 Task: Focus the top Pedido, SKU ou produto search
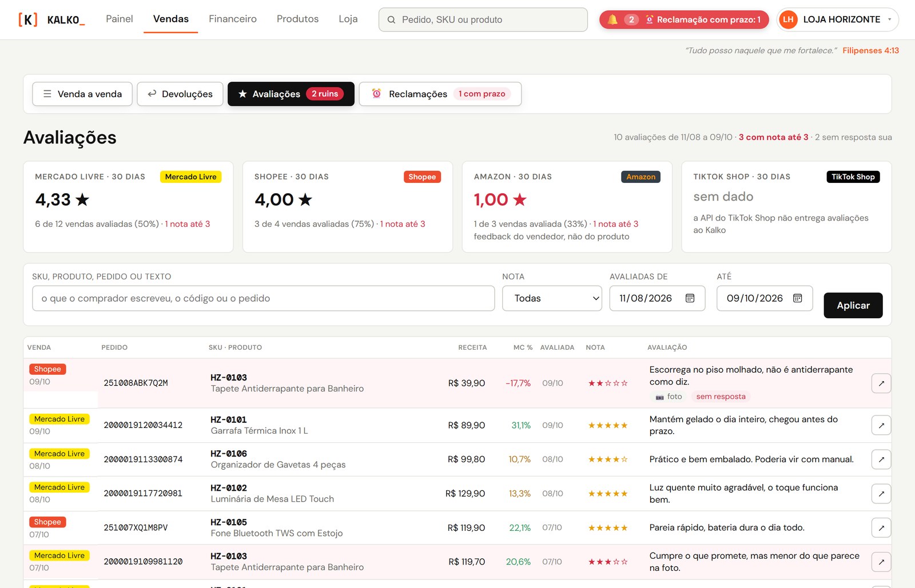click(x=483, y=19)
